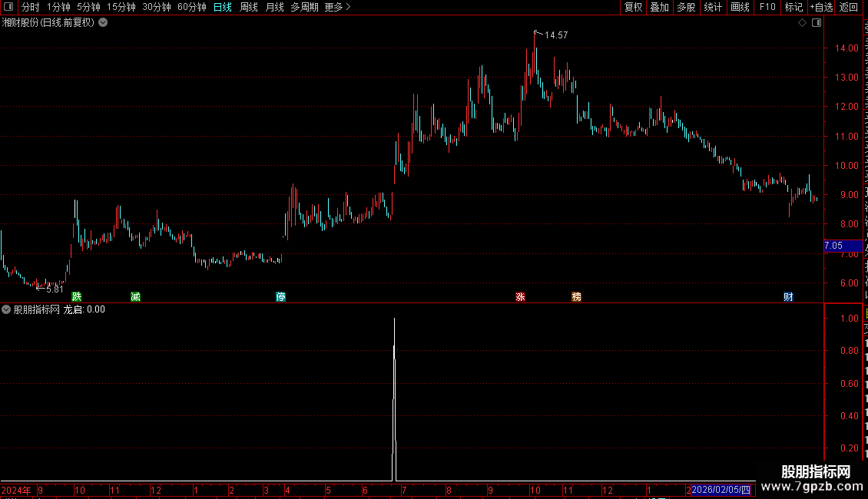
Task: Click the orange 榜 marker icon
Action: click(576, 297)
